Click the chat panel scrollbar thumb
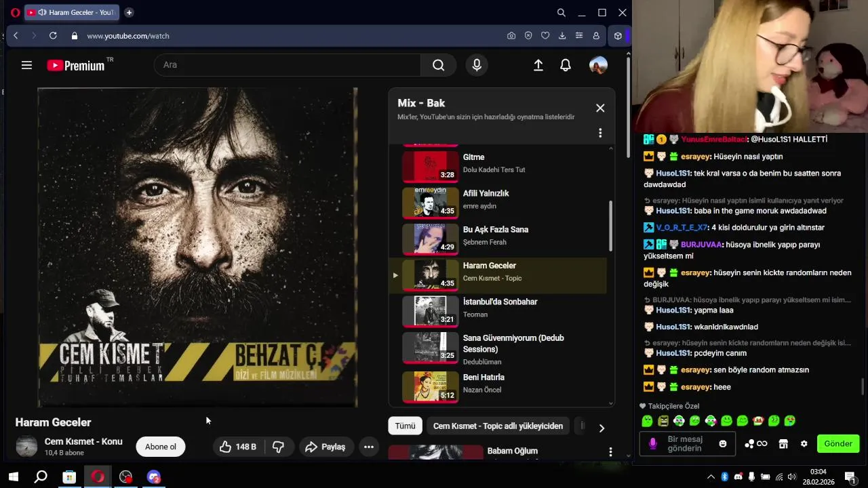The height and width of the screenshot is (488, 868). [863, 386]
